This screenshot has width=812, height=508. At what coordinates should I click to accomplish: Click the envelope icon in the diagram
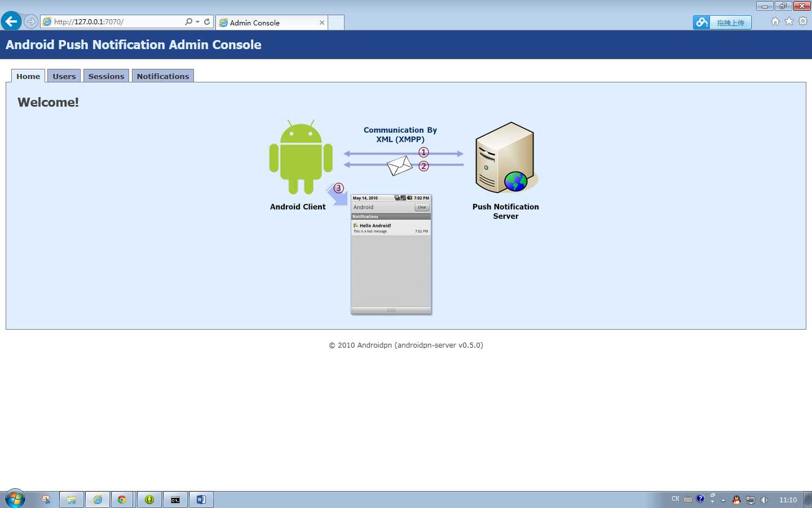click(x=400, y=166)
